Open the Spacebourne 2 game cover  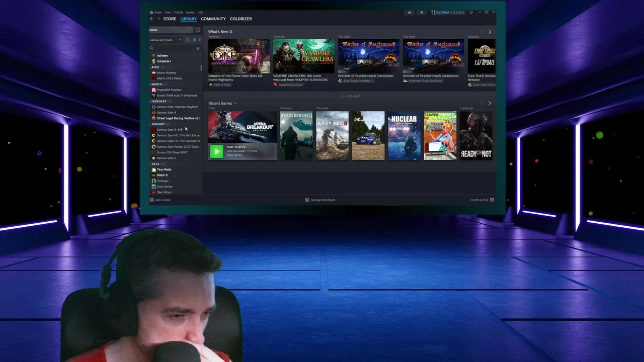point(296,136)
